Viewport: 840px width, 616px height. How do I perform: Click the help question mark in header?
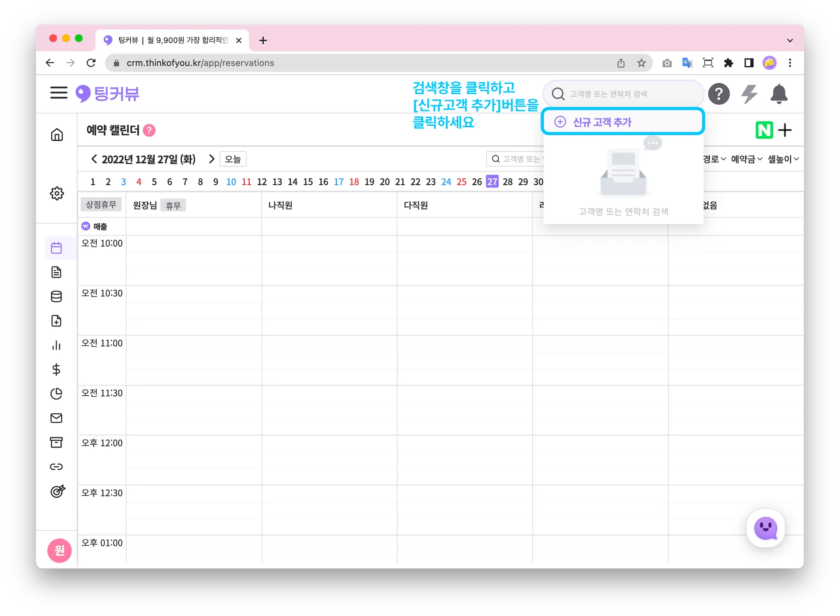point(719,94)
